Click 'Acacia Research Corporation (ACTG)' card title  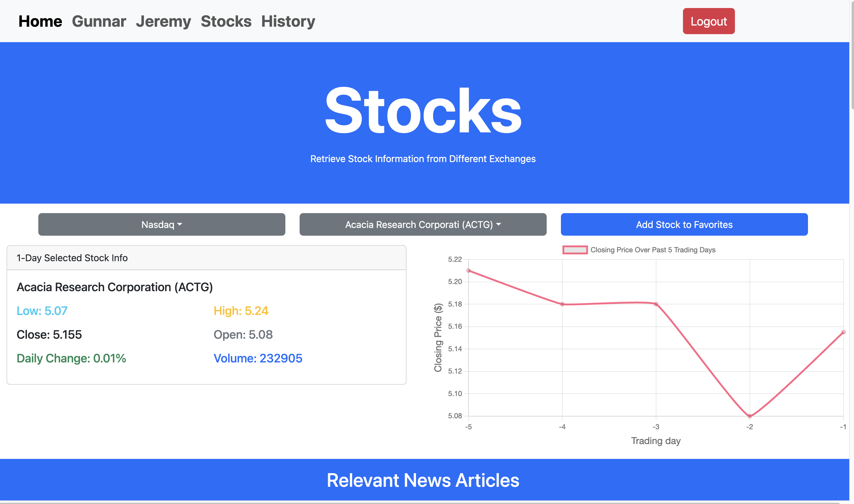(x=115, y=287)
